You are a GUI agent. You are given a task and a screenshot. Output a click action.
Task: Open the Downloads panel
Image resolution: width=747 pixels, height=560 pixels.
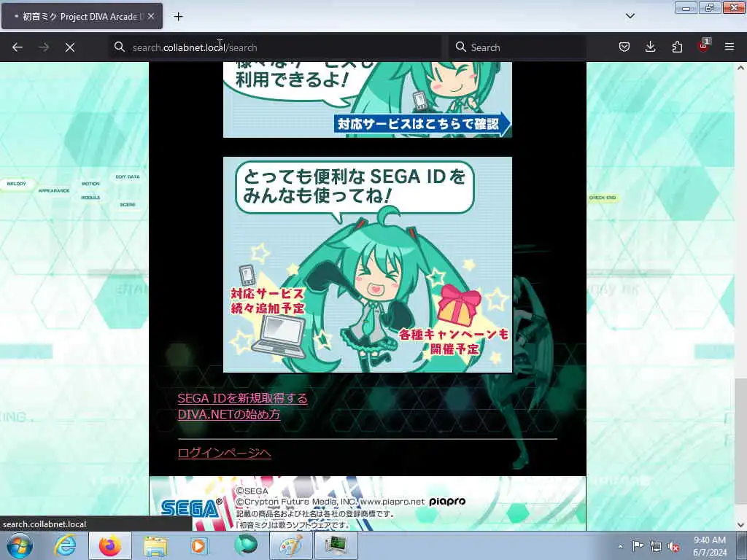[650, 47]
